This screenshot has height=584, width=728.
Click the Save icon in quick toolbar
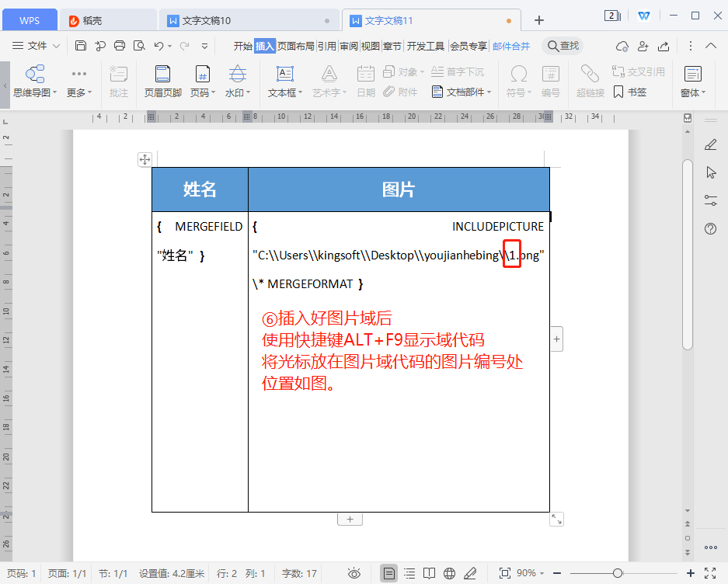pyautogui.click(x=80, y=46)
